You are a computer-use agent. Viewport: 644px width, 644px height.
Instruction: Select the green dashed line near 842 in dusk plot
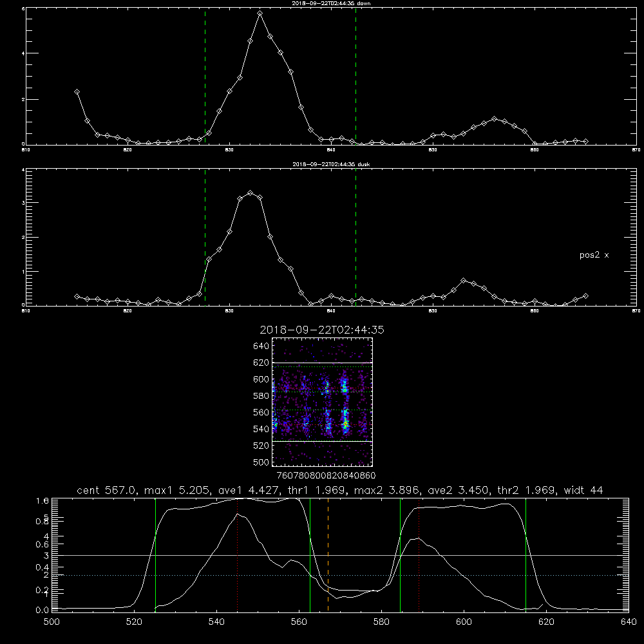tap(355, 238)
